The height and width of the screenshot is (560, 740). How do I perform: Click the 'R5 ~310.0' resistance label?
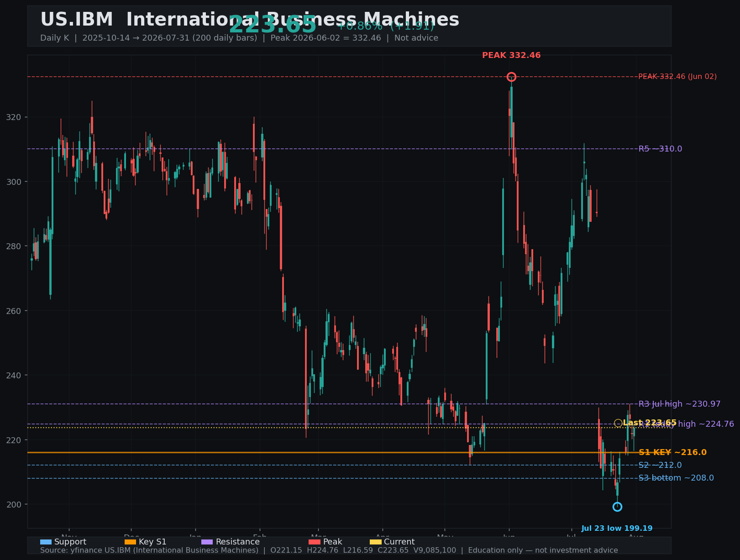point(660,149)
